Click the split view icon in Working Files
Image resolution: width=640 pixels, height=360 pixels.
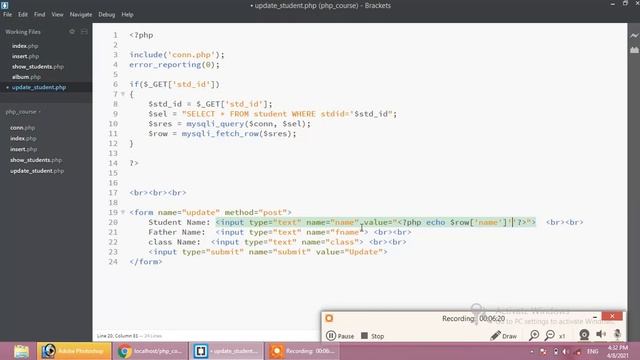tap(84, 31)
